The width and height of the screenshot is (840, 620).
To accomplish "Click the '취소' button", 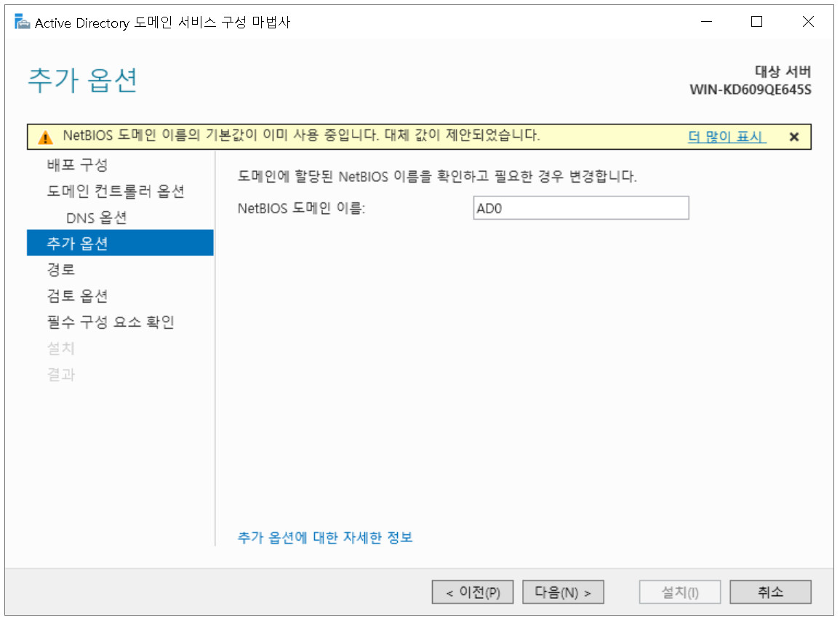I will point(770,592).
